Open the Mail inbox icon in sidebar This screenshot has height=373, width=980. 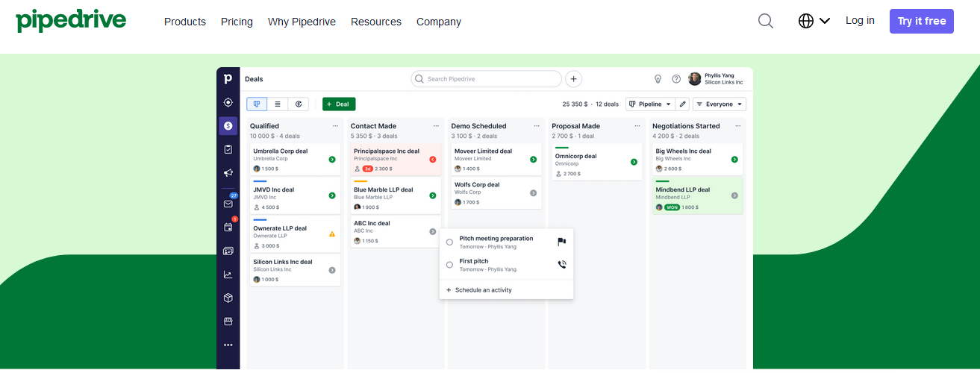228,204
